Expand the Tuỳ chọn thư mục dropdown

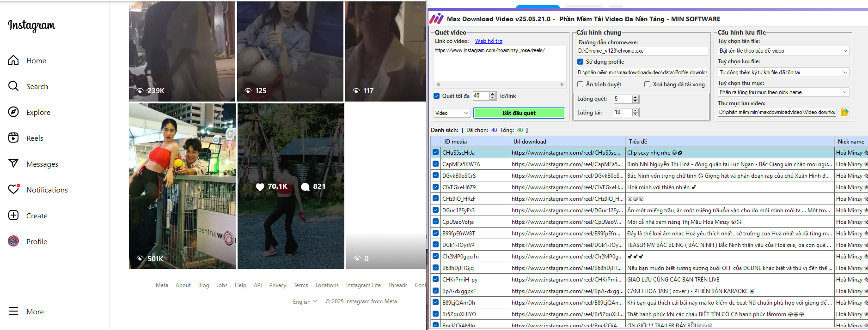(783, 92)
